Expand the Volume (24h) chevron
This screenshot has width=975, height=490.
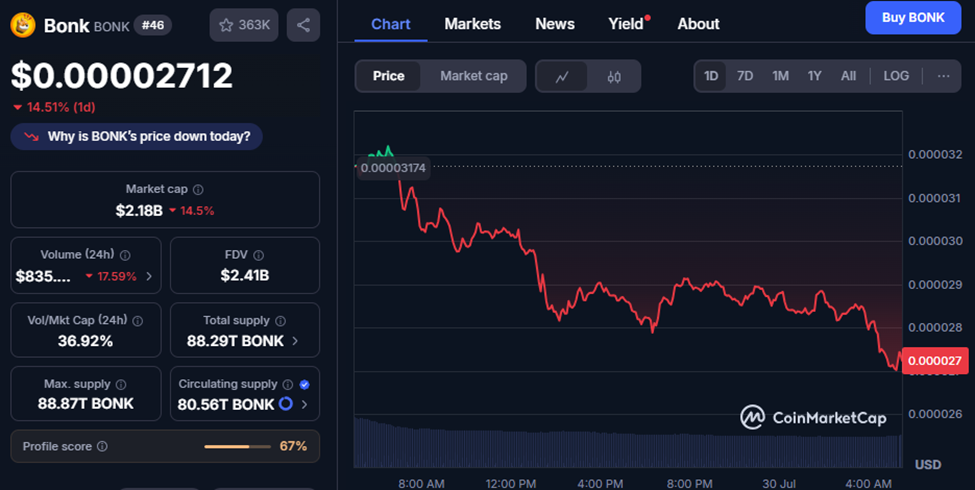[149, 276]
